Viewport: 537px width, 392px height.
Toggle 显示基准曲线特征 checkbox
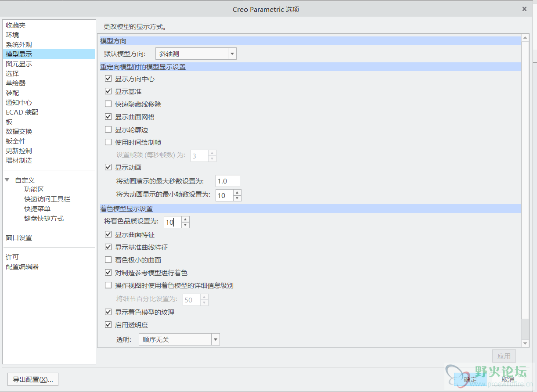pos(108,248)
